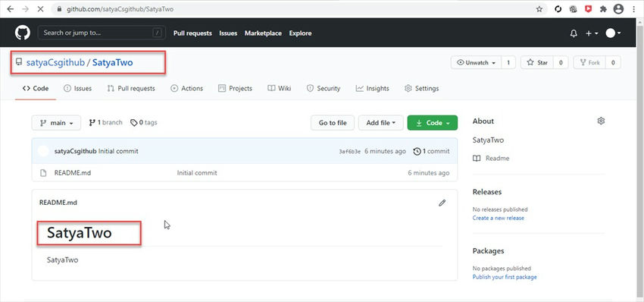Click the circular sync extension icon
644x302 pixels.
click(558, 9)
